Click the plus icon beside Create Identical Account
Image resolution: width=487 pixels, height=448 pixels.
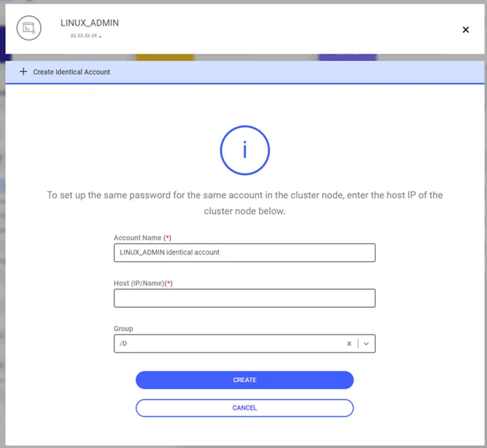[23, 72]
